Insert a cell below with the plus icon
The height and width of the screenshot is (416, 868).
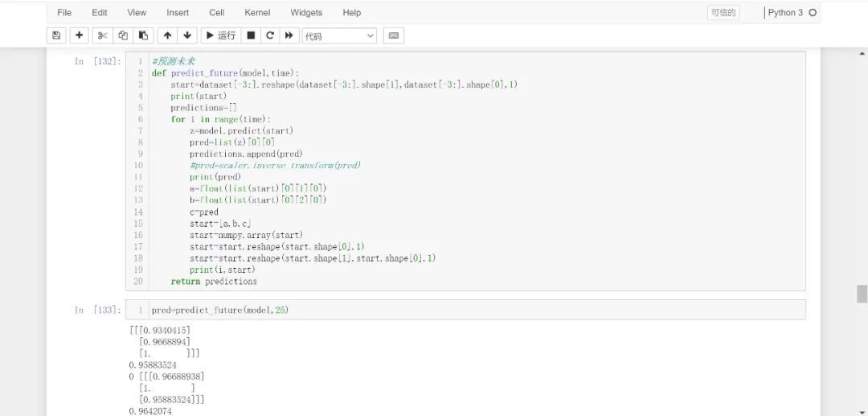point(79,35)
